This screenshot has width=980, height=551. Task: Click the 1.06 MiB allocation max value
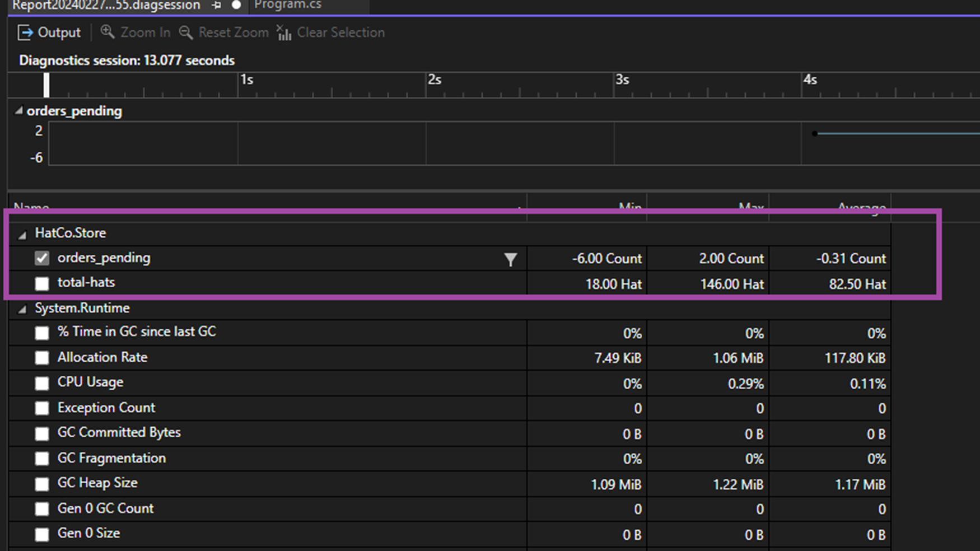tap(738, 358)
